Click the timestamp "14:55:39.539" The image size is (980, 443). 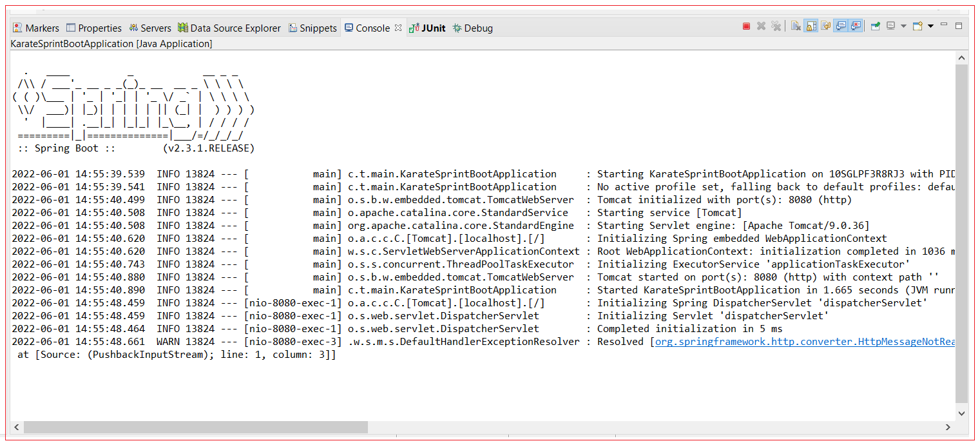point(110,173)
